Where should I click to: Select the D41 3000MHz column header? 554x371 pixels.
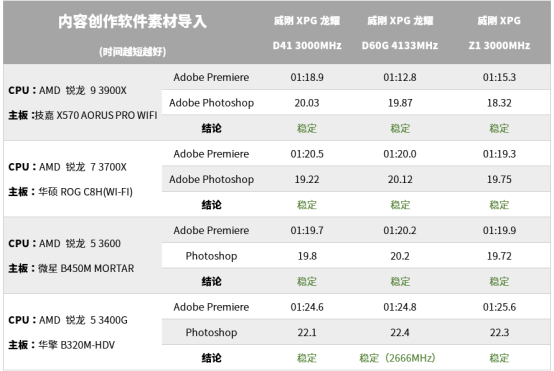coord(307,33)
